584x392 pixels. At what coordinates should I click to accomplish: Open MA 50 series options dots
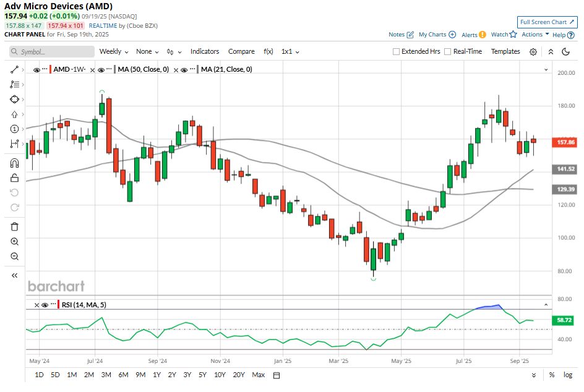pos(109,69)
